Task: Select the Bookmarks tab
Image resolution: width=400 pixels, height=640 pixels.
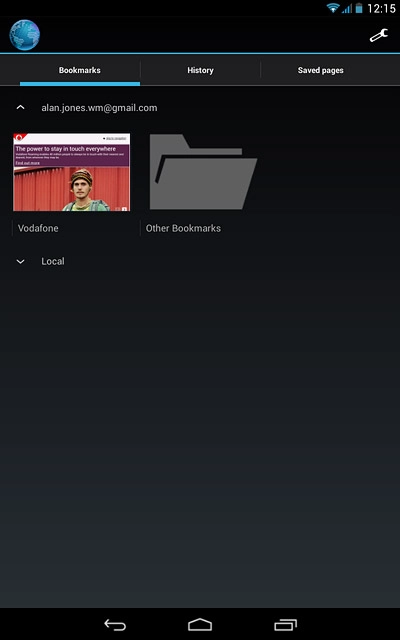Action: (x=80, y=70)
